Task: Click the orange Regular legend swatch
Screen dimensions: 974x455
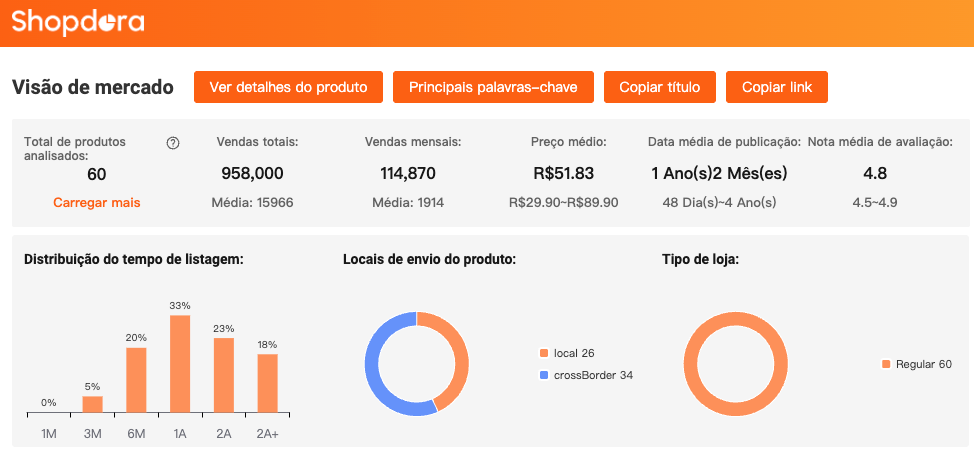Action: tap(886, 364)
